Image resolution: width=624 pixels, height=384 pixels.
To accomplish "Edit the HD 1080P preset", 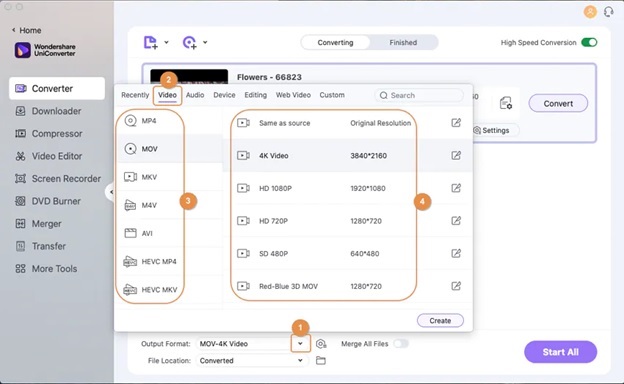I will click(x=456, y=188).
